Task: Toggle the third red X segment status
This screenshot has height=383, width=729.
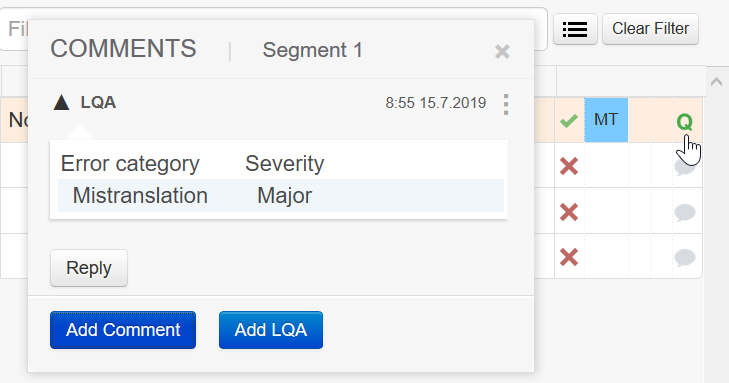Action: point(569,257)
